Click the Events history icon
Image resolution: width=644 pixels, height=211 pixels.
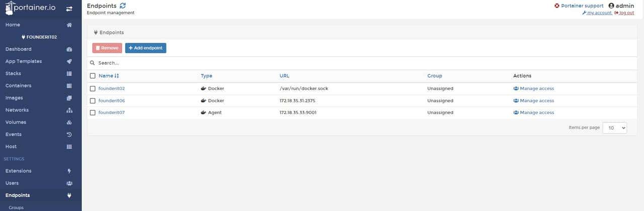coord(69,135)
